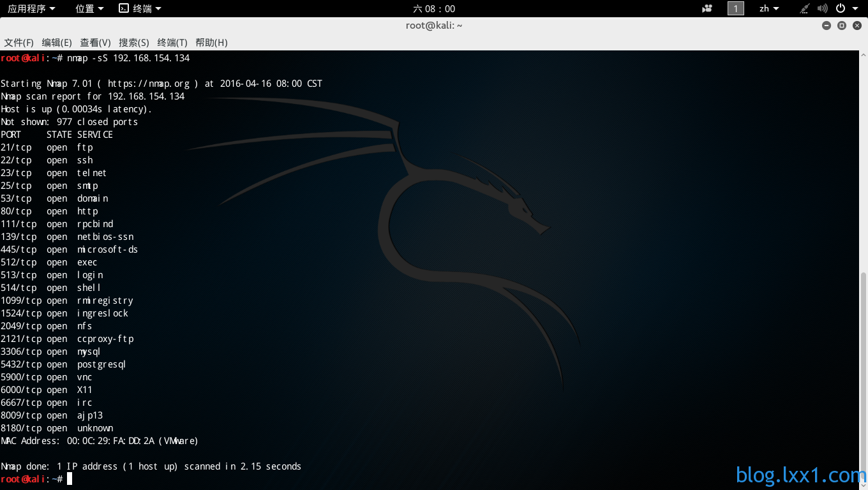Open the 应用程序 applications menu

(31, 8)
